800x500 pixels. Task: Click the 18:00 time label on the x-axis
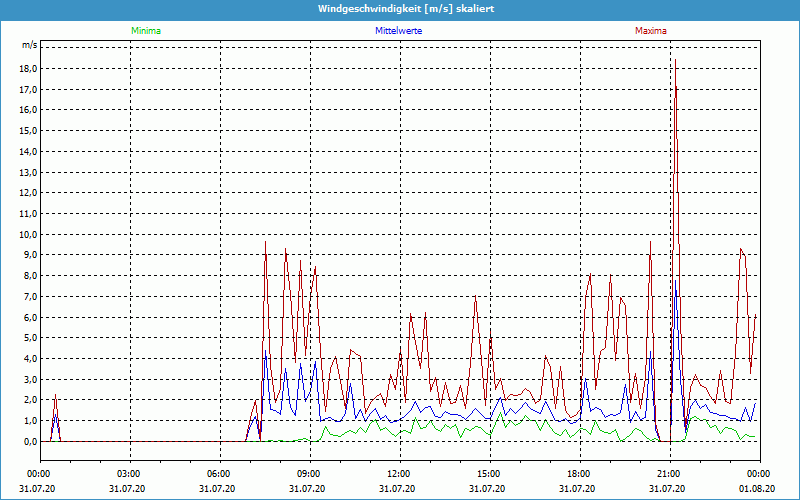click(x=578, y=473)
